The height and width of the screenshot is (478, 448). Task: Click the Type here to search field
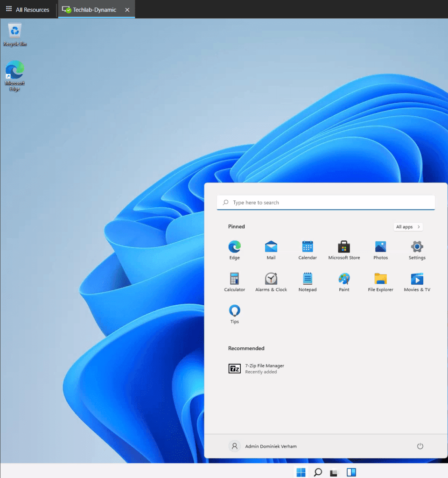point(326,203)
